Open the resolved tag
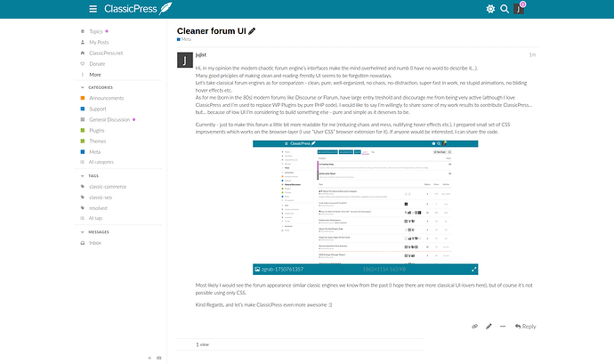The width and height of the screenshot is (614, 364). [98, 208]
